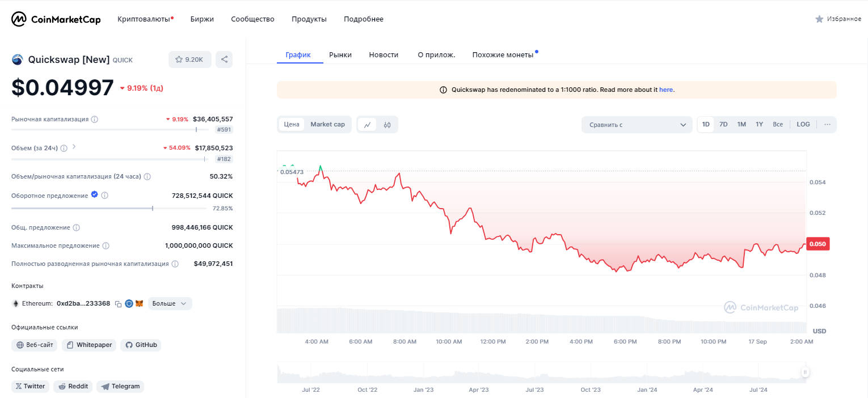This screenshot has height=398, width=868.
Task: Click total supply info icon
Action: pyautogui.click(x=77, y=227)
